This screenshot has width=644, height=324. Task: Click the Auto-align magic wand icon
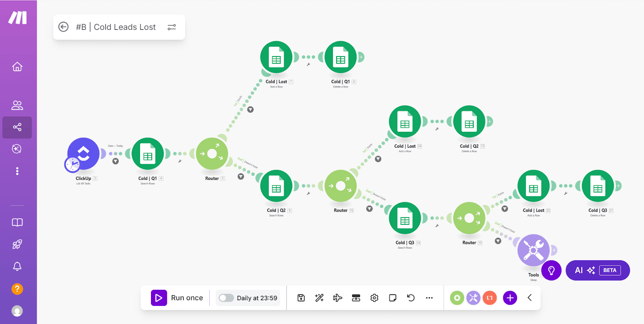319,298
